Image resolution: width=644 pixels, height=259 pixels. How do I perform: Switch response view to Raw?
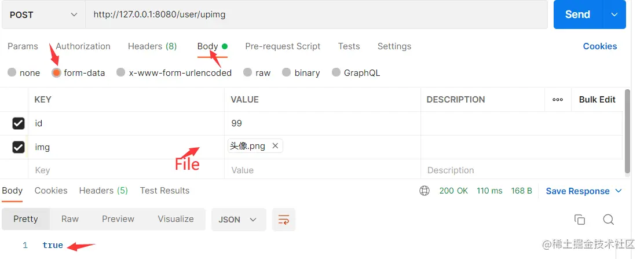70,219
